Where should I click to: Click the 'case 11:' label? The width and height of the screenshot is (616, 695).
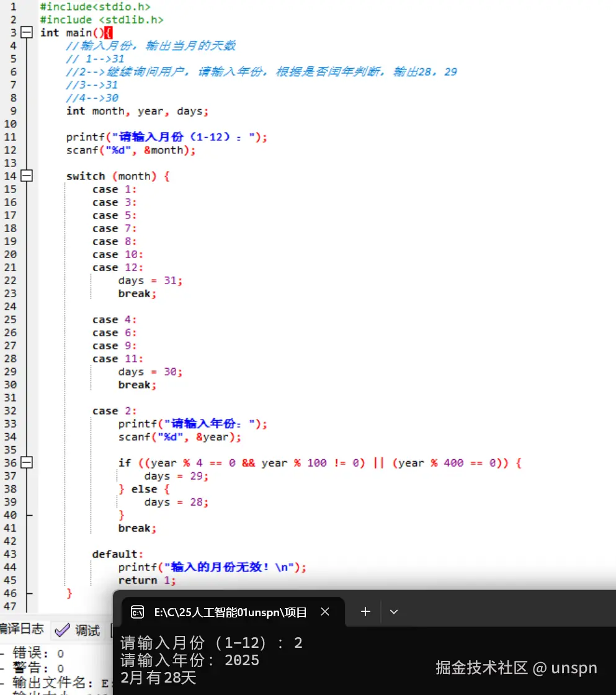click(118, 359)
